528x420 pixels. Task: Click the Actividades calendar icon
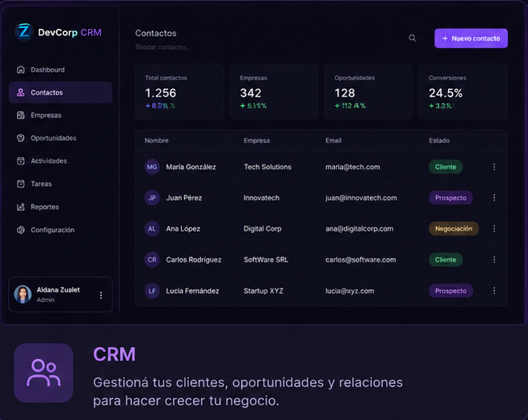coord(21,161)
